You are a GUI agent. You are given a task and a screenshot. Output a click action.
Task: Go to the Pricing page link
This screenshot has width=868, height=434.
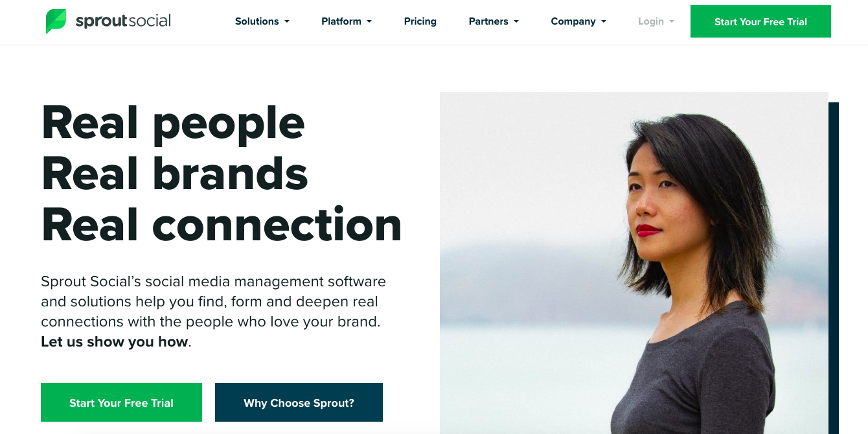tap(420, 21)
